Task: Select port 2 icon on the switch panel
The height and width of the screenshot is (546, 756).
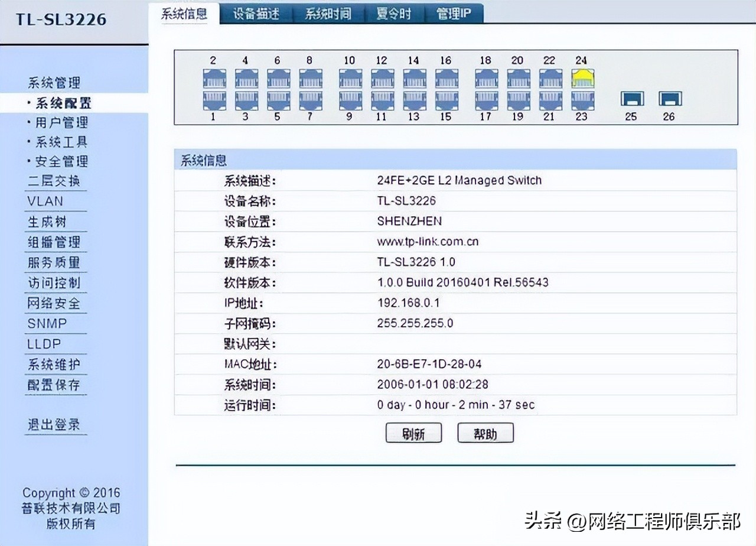Action: click(x=214, y=77)
